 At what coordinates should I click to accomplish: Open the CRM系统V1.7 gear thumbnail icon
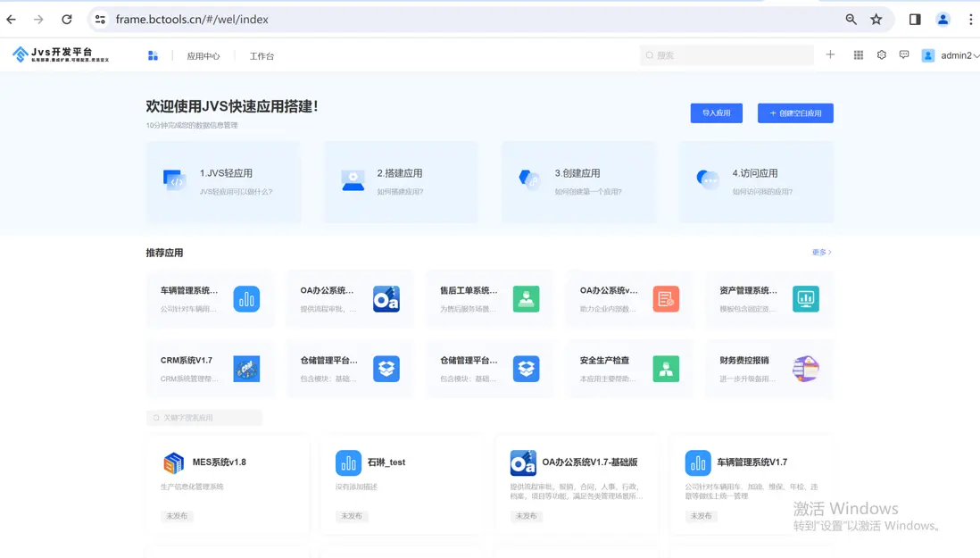pyautogui.click(x=246, y=369)
